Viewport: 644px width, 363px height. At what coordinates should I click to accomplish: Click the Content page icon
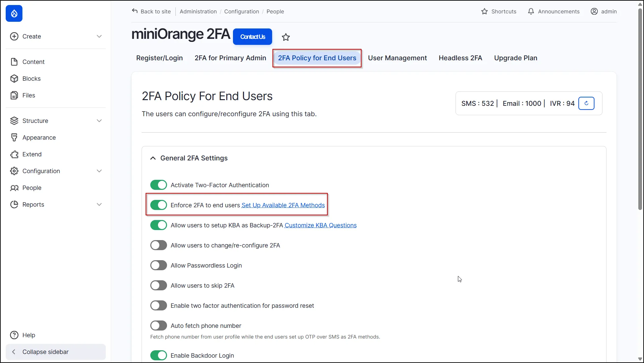point(14,62)
